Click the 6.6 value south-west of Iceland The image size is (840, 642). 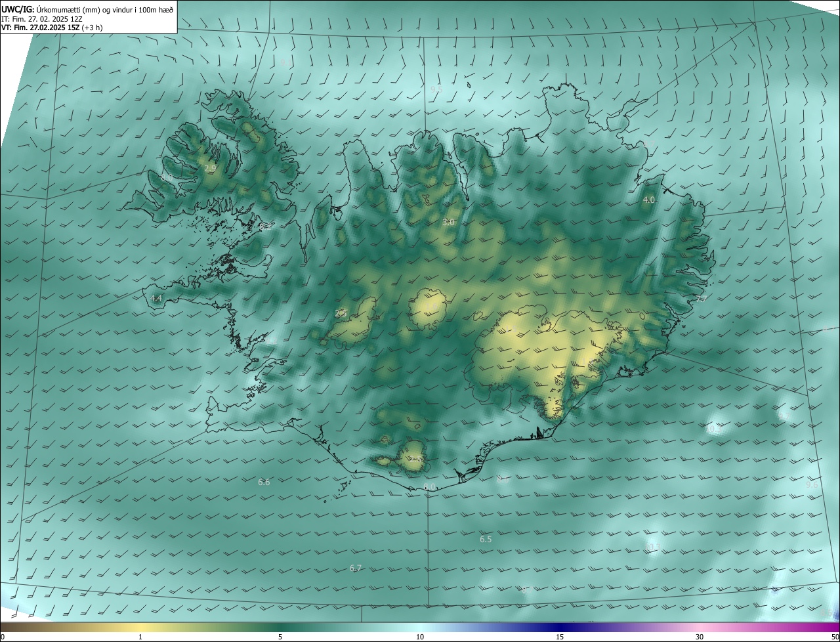pos(264,482)
